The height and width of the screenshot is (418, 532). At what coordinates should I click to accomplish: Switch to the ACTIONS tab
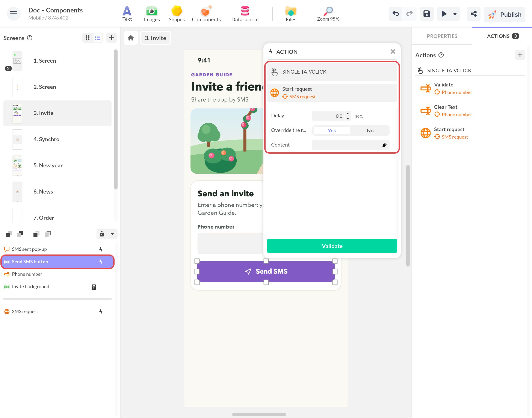click(x=502, y=36)
